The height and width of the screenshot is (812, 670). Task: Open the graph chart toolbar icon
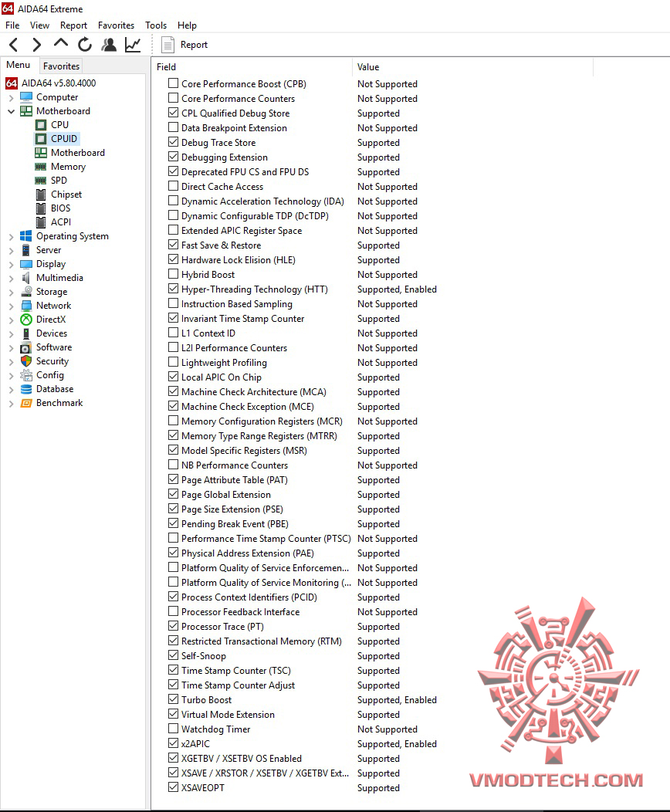point(133,45)
